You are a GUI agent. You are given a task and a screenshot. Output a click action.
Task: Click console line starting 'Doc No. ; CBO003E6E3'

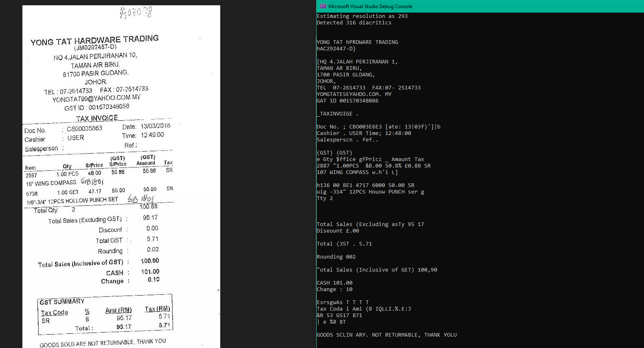[378, 127]
